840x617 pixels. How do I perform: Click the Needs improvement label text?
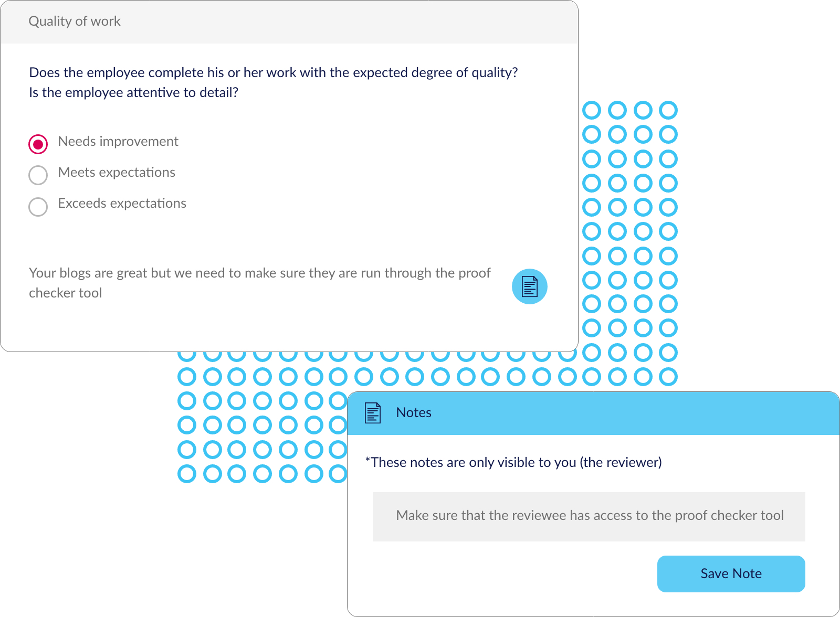(118, 141)
